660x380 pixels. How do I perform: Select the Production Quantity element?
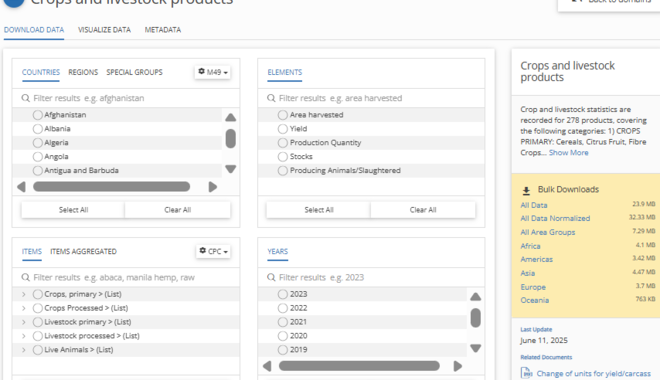[283, 142]
